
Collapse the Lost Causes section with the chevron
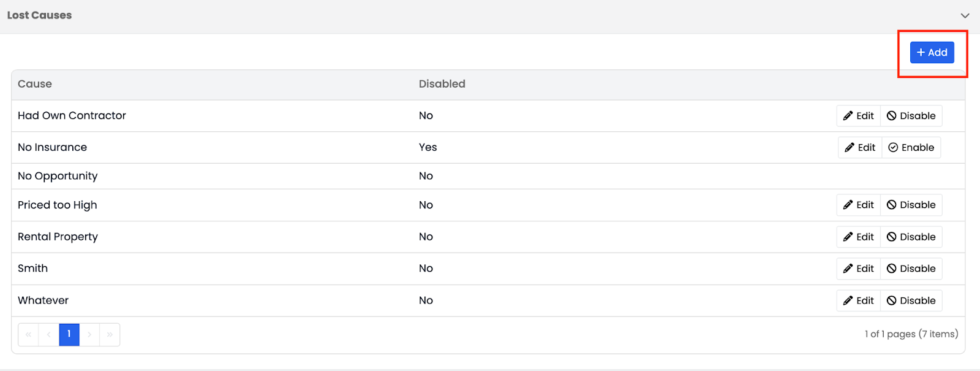[966, 15]
